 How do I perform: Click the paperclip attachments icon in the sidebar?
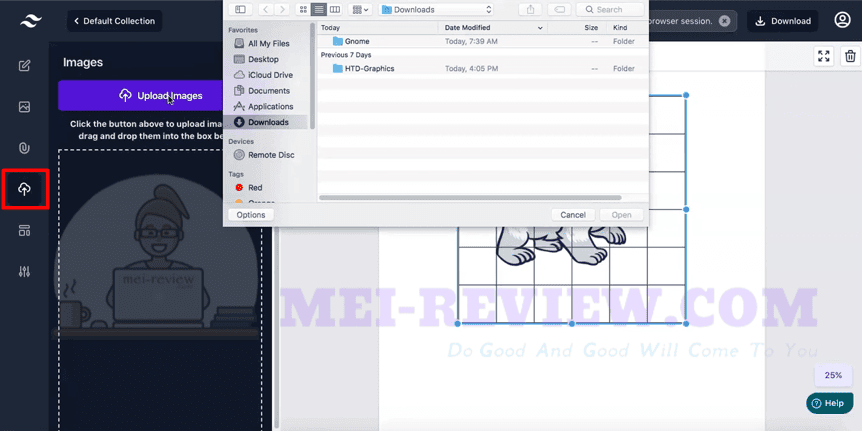click(24, 148)
